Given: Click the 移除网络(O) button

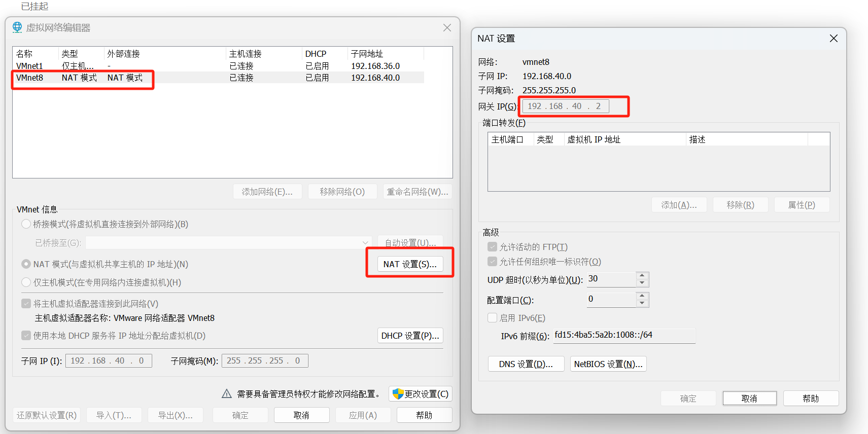Looking at the screenshot, I should pos(342,192).
